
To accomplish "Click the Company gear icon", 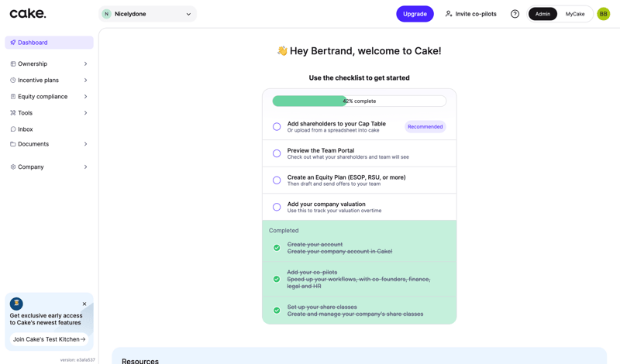I will pyautogui.click(x=13, y=167).
